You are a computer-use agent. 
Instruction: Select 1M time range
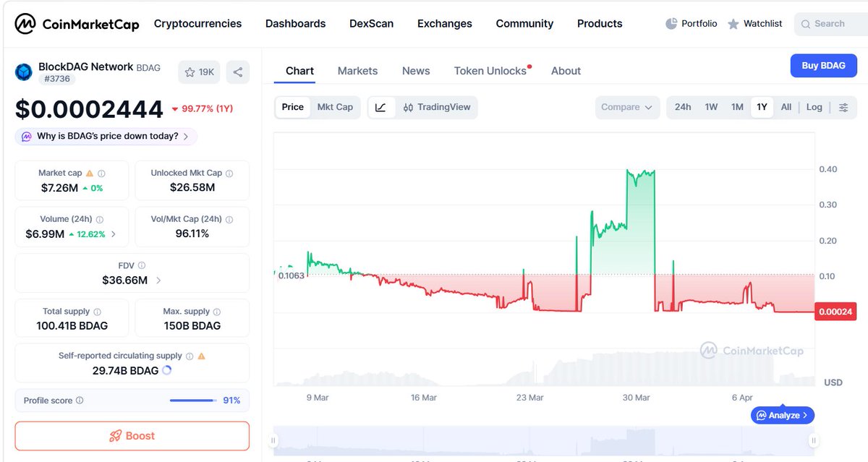point(737,107)
